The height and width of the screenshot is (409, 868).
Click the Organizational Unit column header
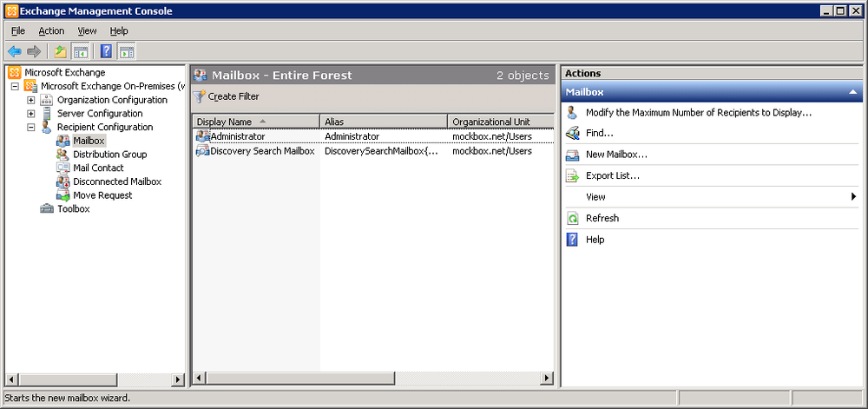pyautogui.click(x=501, y=122)
